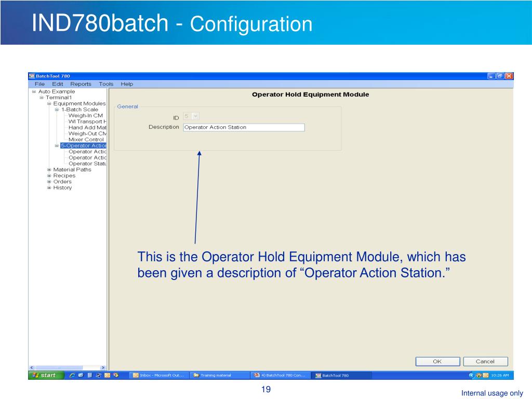Select the 1-Batch Scale tree item
This screenshot has width=532, height=399.
[x=79, y=110]
